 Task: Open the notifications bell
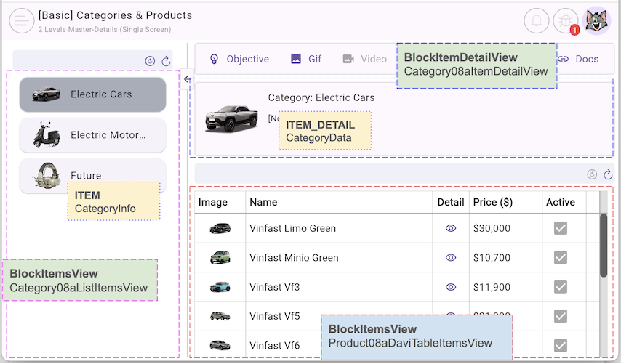[x=536, y=21]
